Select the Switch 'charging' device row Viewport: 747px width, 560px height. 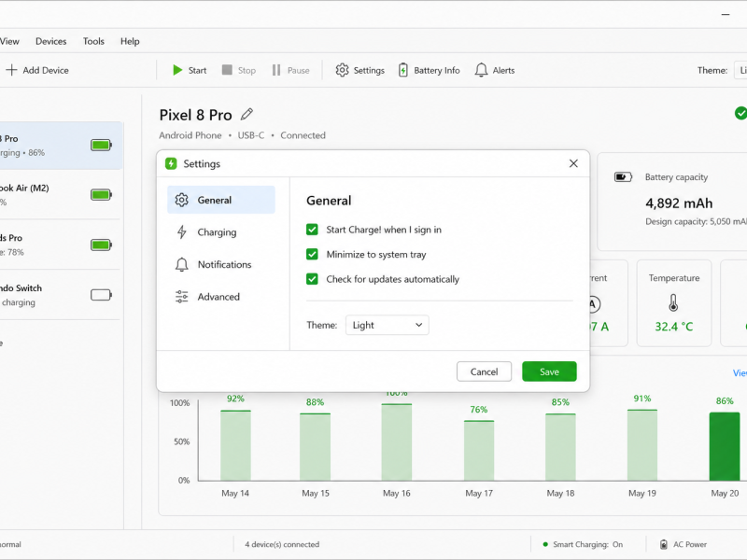(x=60, y=295)
